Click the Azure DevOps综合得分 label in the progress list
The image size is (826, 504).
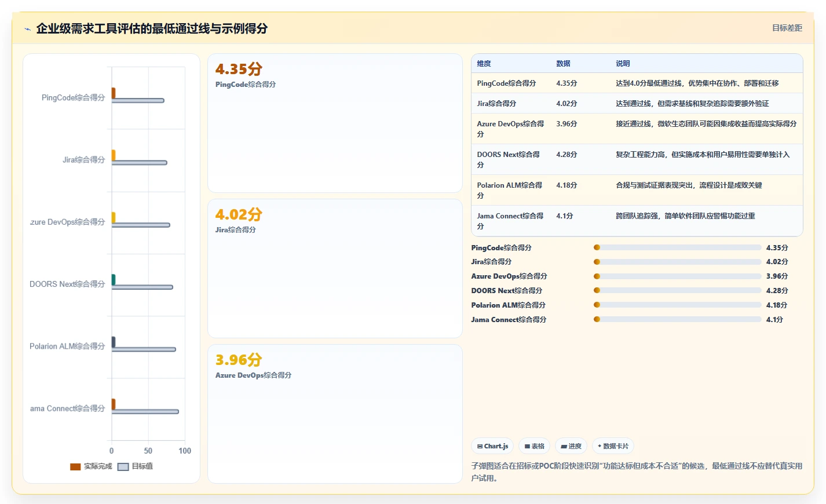(509, 276)
